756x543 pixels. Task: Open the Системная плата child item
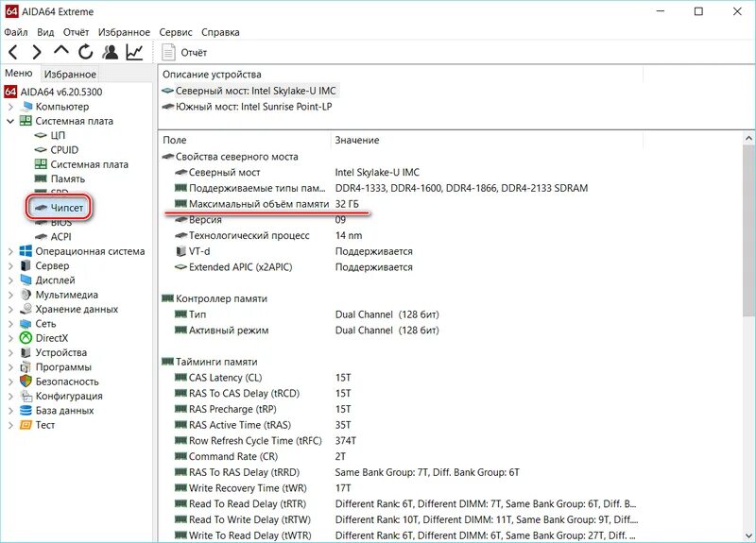tap(89, 164)
